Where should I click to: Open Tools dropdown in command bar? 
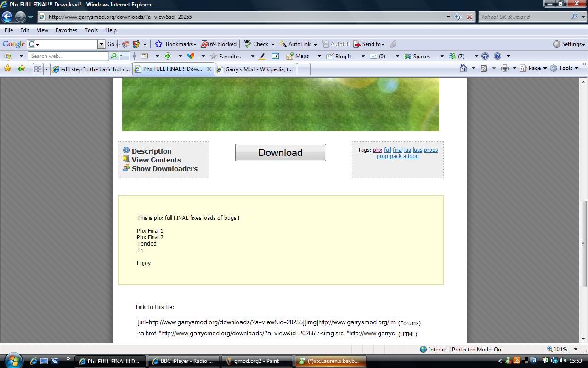(565, 68)
